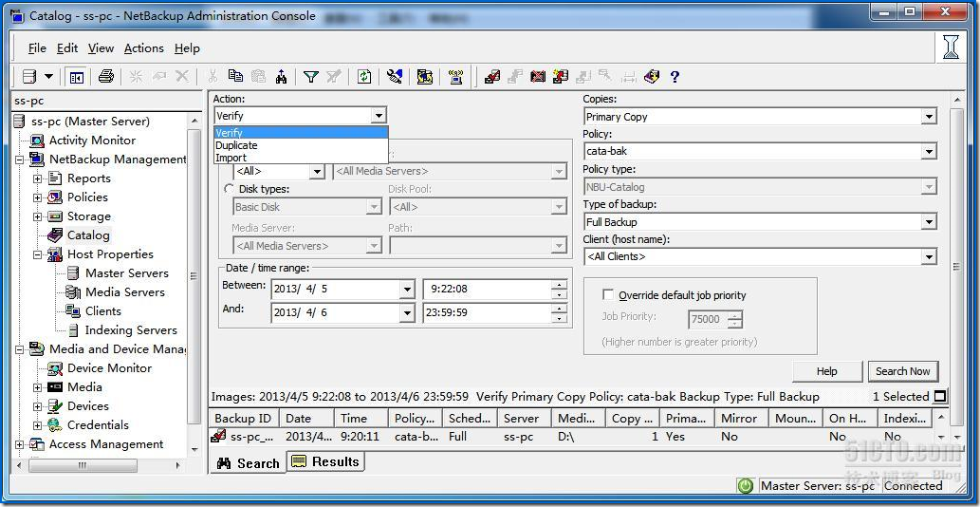Click the Copy toolbar icon

click(x=235, y=76)
